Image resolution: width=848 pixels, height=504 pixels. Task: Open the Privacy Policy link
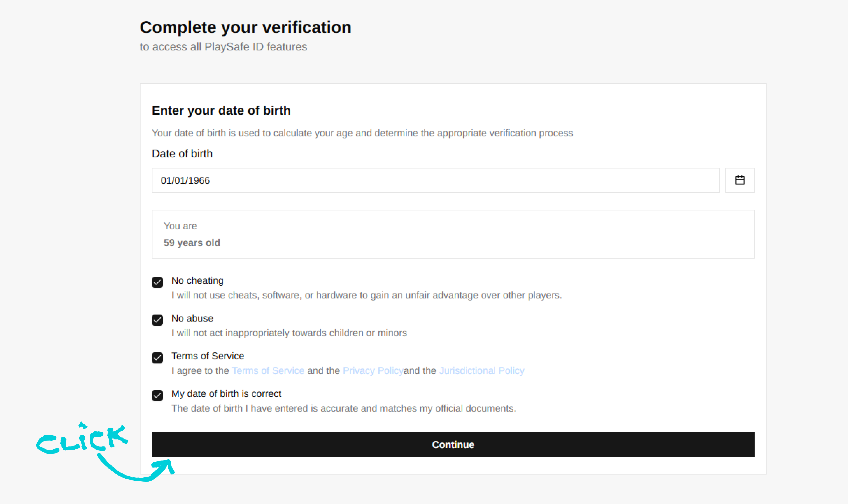373,371
